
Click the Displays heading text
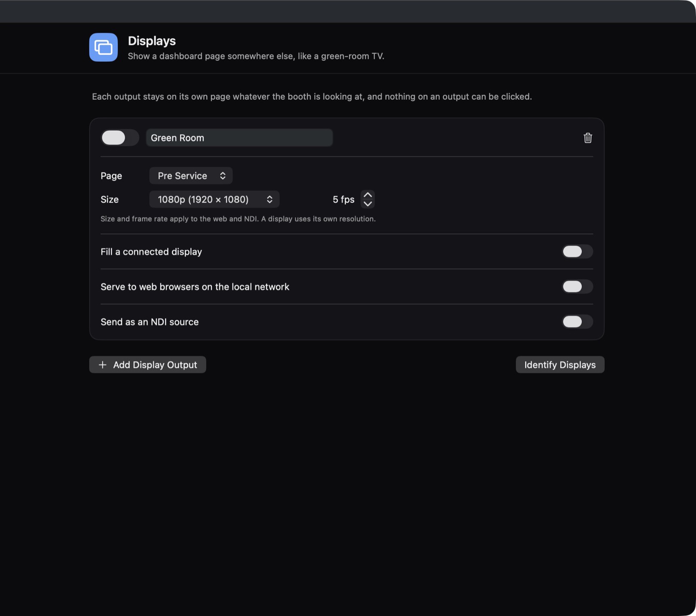152,41
